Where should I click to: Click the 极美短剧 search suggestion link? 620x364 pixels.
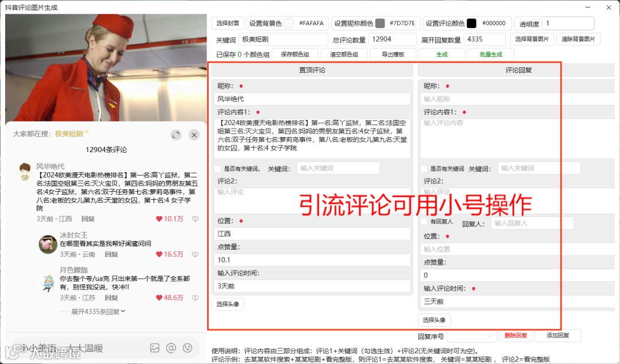coord(69,134)
